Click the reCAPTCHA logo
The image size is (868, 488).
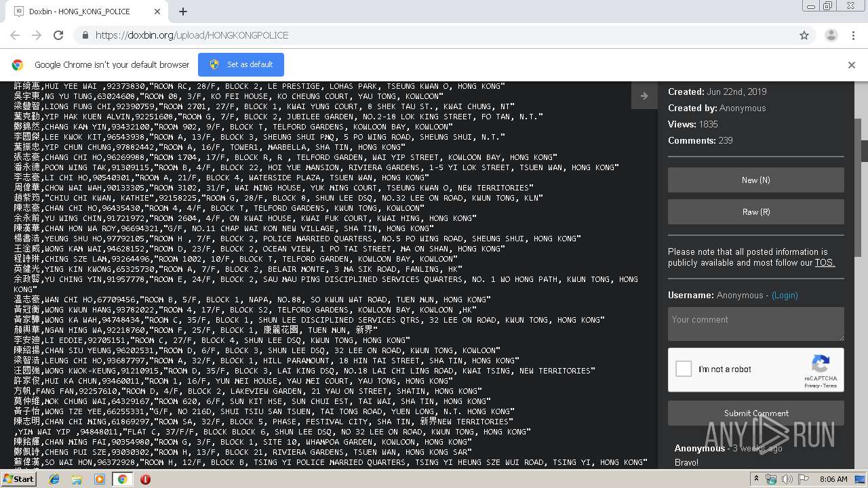point(821,365)
